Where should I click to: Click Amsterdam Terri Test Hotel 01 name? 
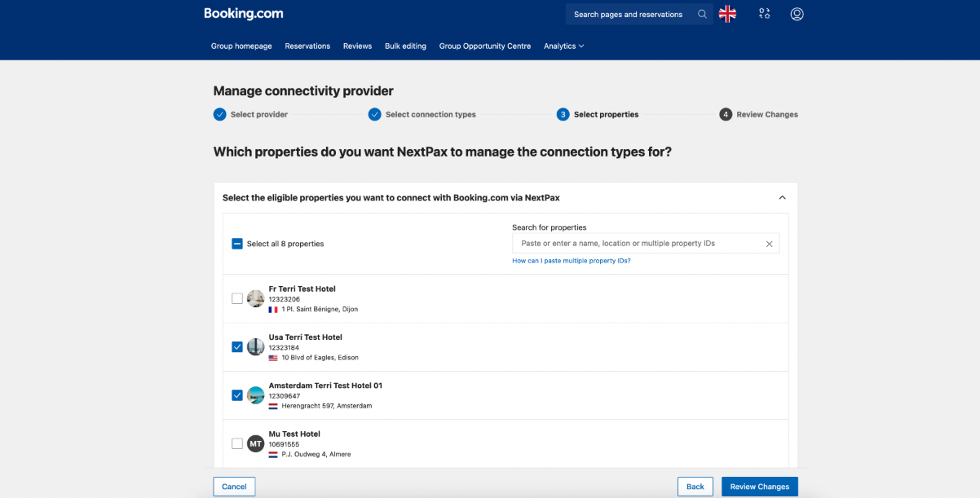point(325,386)
